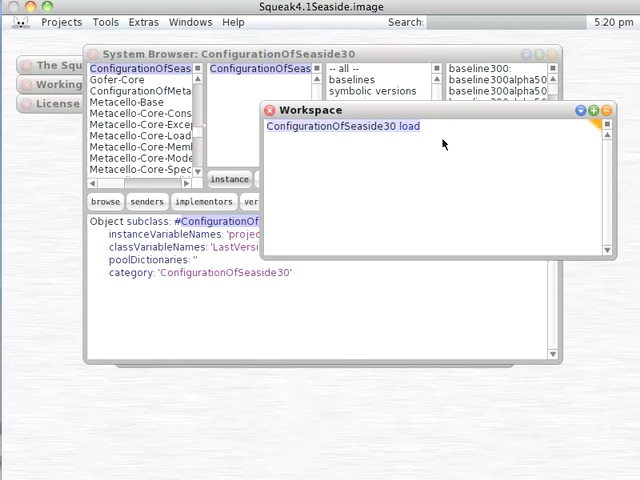Viewport: 640px width, 480px height.
Task: Open the Projects menu
Action: point(62,22)
